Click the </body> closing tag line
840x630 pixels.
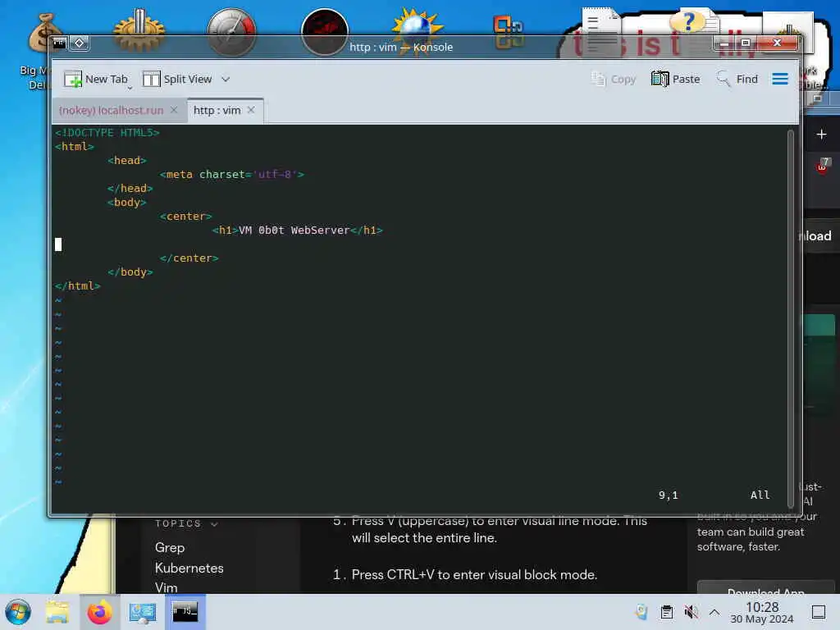pos(130,272)
